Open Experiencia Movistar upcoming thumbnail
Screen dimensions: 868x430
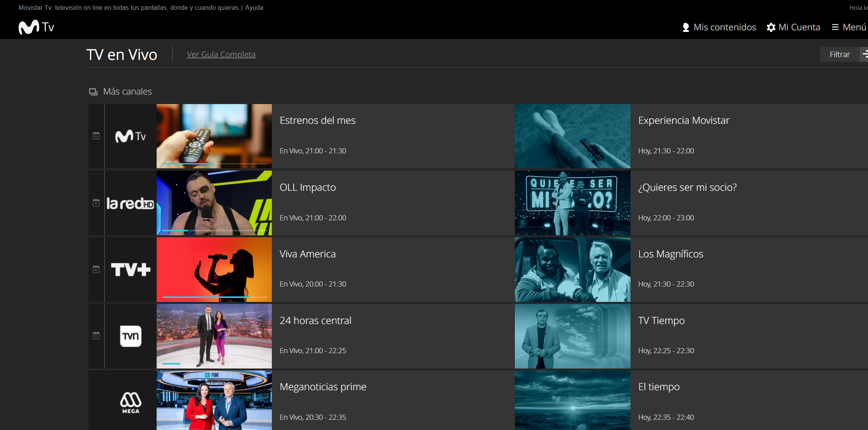tap(572, 136)
